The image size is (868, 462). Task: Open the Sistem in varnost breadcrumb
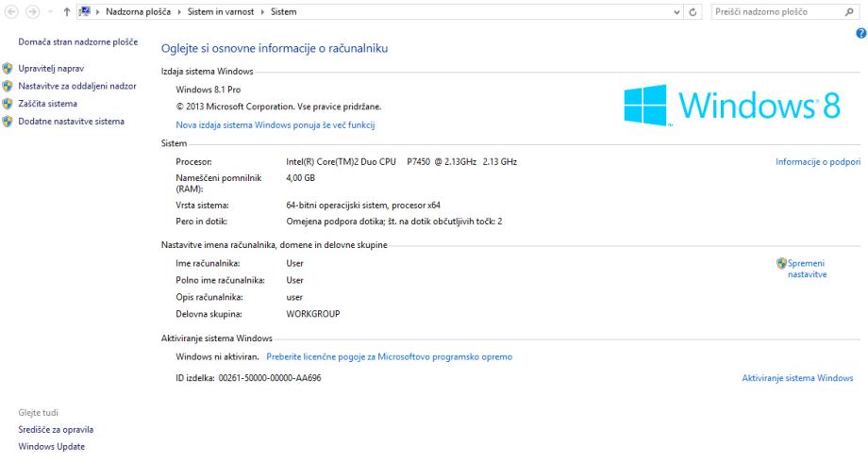221,11
